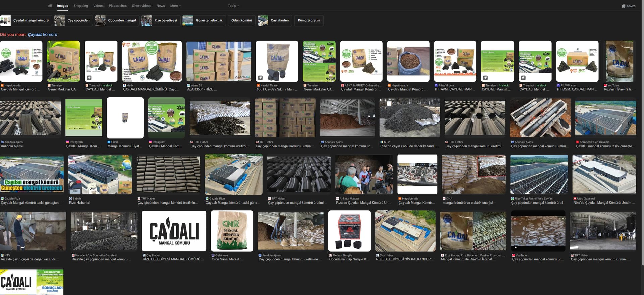Open the Short videos tab
The height and width of the screenshot is (295, 644).
pos(142,6)
